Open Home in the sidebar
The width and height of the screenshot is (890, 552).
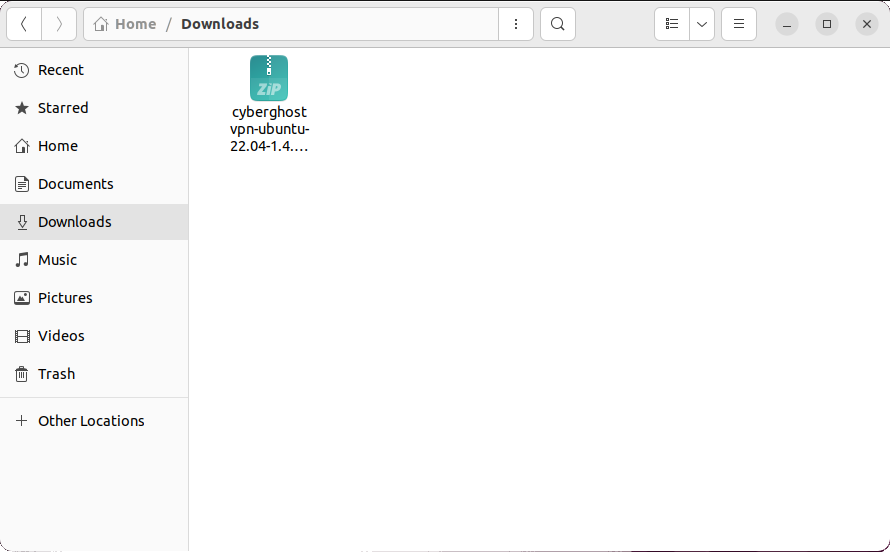[x=94, y=146]
